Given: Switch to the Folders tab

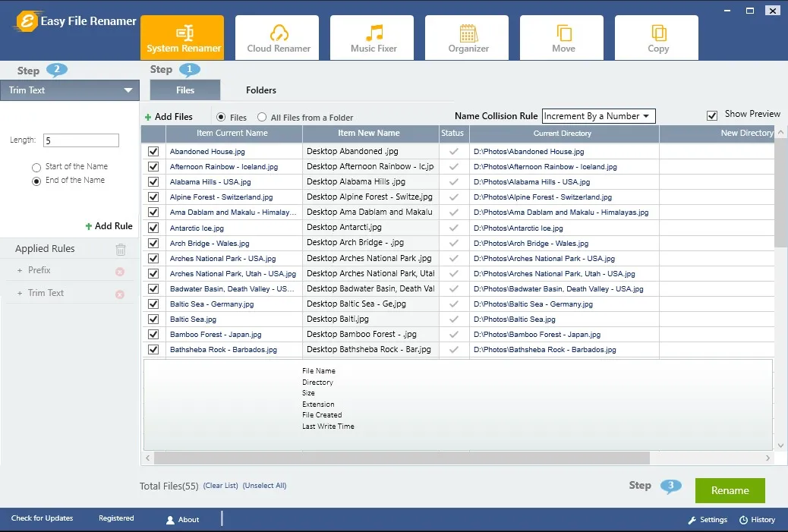Looking at the screenshot, I should click(x=261, y=90).
